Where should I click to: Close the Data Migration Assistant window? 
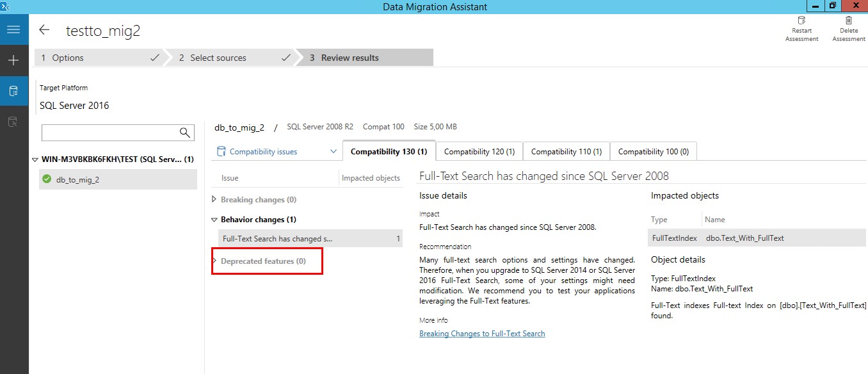pyautogui.click(x=855, y=6)
